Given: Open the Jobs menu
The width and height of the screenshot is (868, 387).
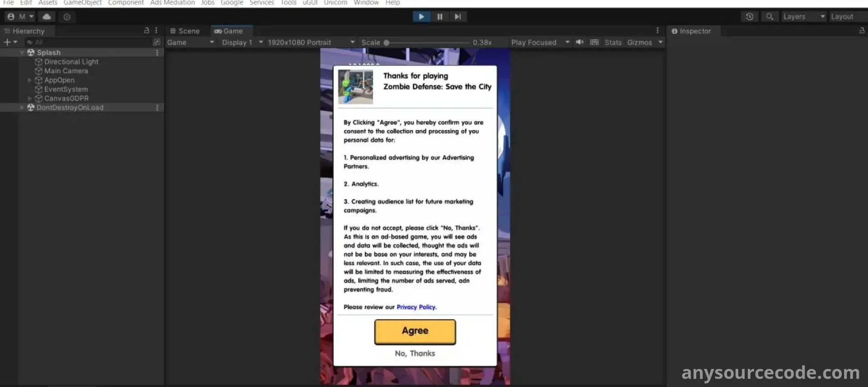Looking at the screenshot, I should coord(208,3).
